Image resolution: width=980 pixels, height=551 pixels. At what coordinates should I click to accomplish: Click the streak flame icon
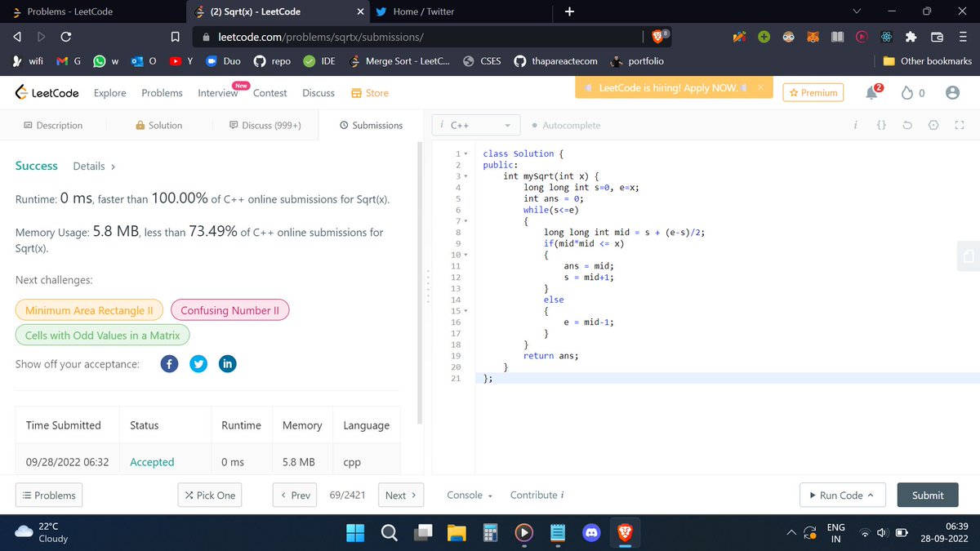click(x=907, y=93)
